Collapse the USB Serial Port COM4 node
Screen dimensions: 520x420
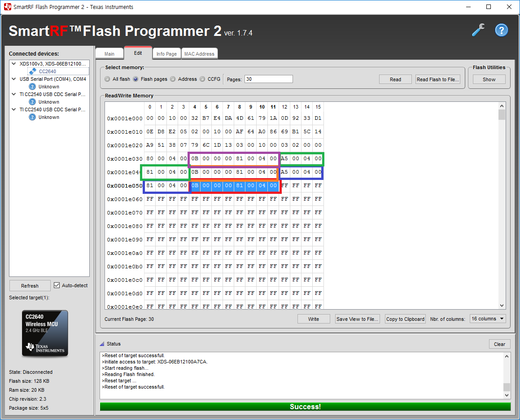point(13,79)
